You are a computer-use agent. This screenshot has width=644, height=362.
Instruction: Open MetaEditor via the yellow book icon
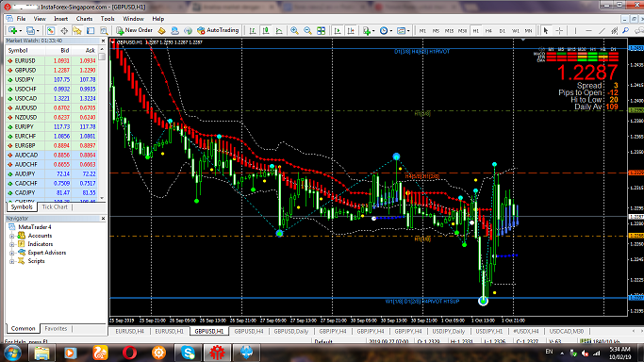pos(161,31)
